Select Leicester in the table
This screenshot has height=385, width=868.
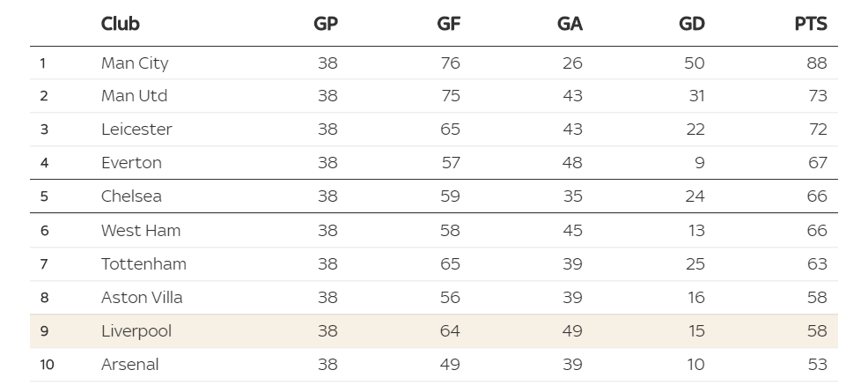[136, 130]
